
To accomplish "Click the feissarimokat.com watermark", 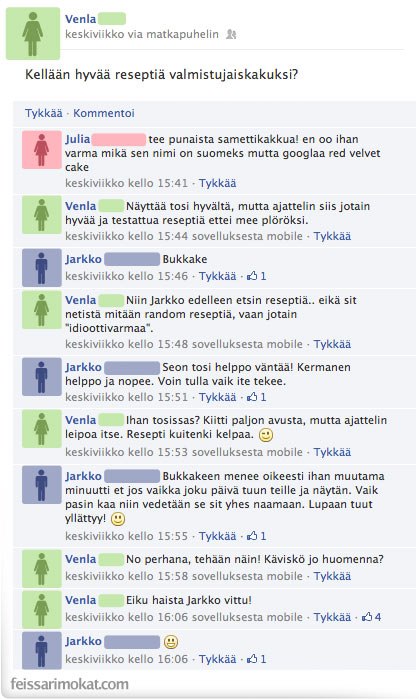I will click(x=70, y=684).
